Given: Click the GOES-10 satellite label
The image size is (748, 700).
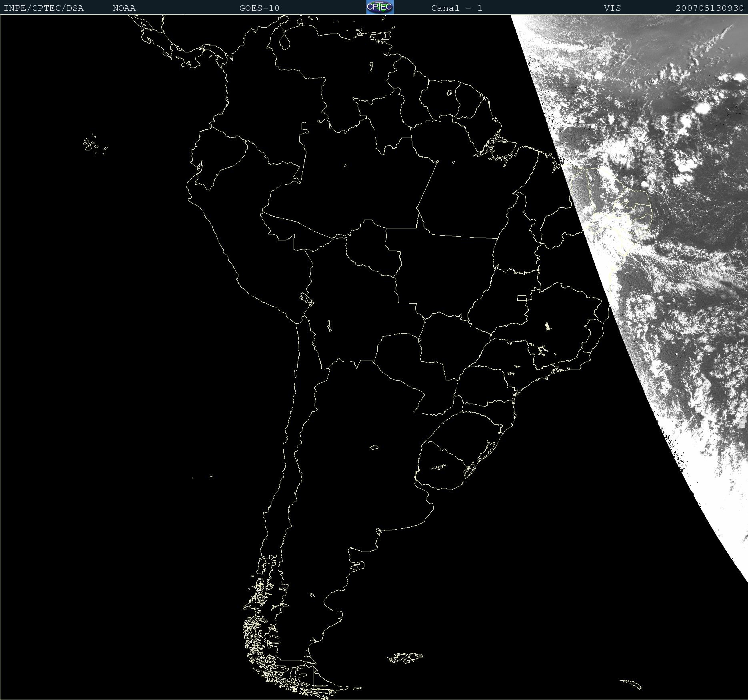Looking at the screenshot, I should pos(260,8).
